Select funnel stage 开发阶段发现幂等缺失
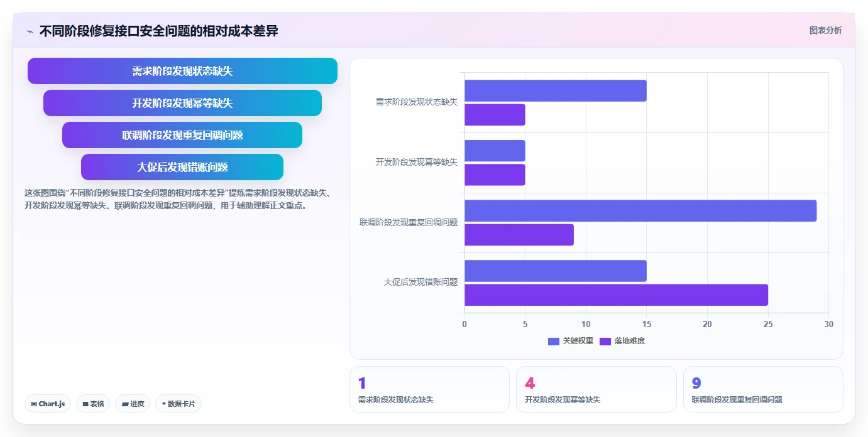This screenshot has height=437, width=868. (x=182, y=103)
